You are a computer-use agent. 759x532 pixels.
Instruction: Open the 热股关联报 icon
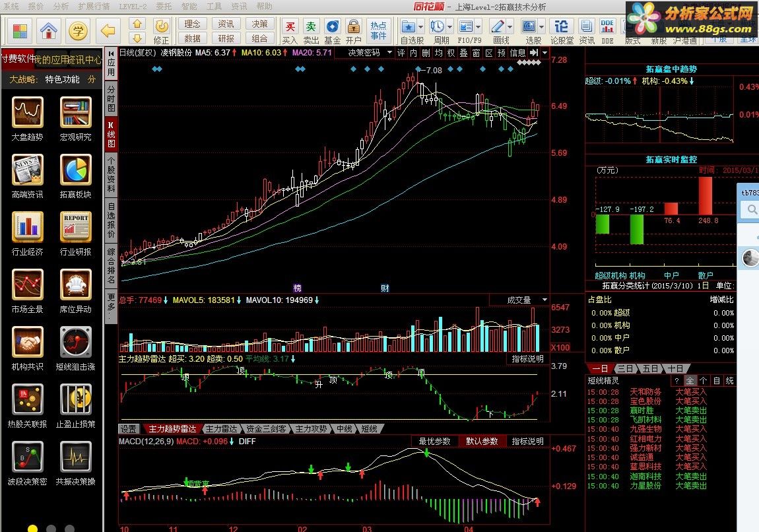coord(28,399)
